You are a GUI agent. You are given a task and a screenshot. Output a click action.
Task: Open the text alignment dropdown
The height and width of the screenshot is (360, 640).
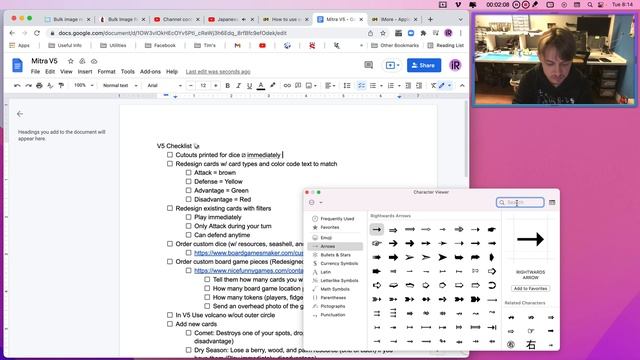point(330,86)
